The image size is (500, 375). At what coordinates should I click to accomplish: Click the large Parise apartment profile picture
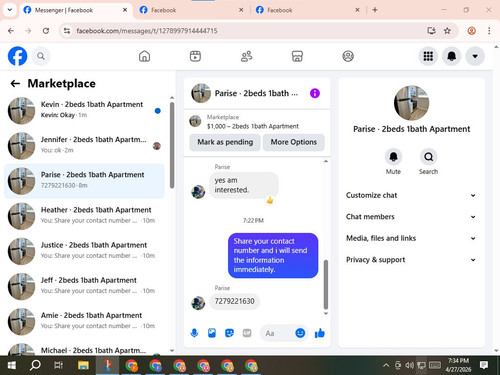pyautogui.click(x=411, y=103)
